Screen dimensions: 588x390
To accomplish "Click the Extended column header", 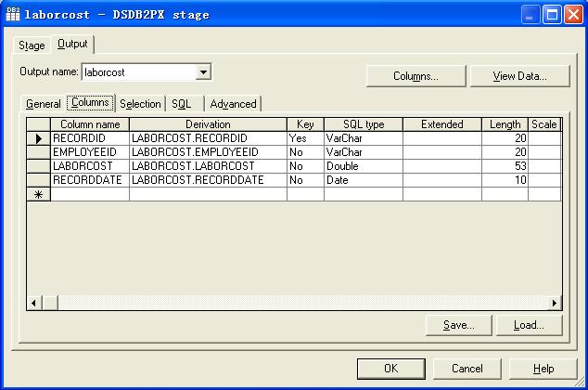I will tap(442, 124).
